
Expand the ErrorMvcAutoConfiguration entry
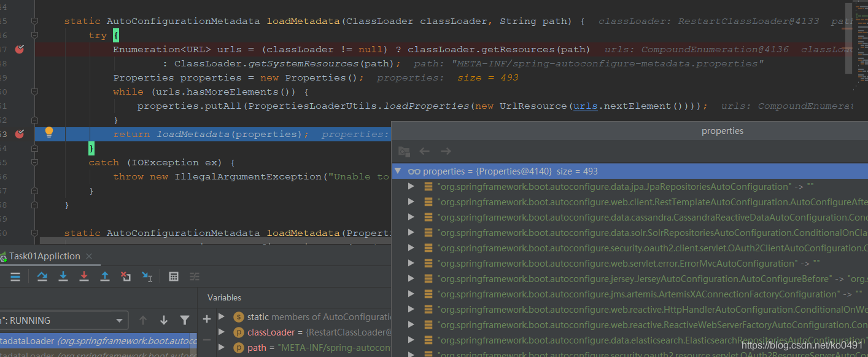tap(411, 263)
